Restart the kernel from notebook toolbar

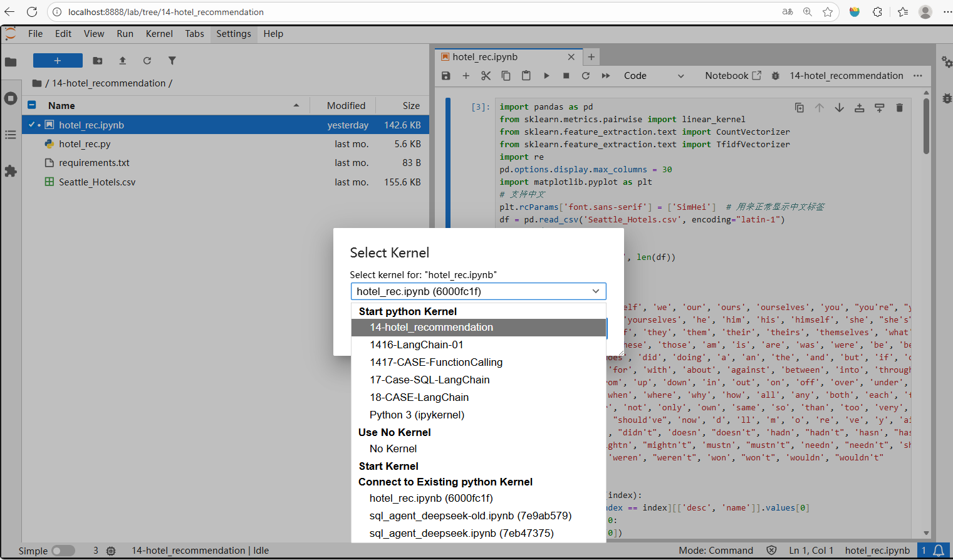586,76
